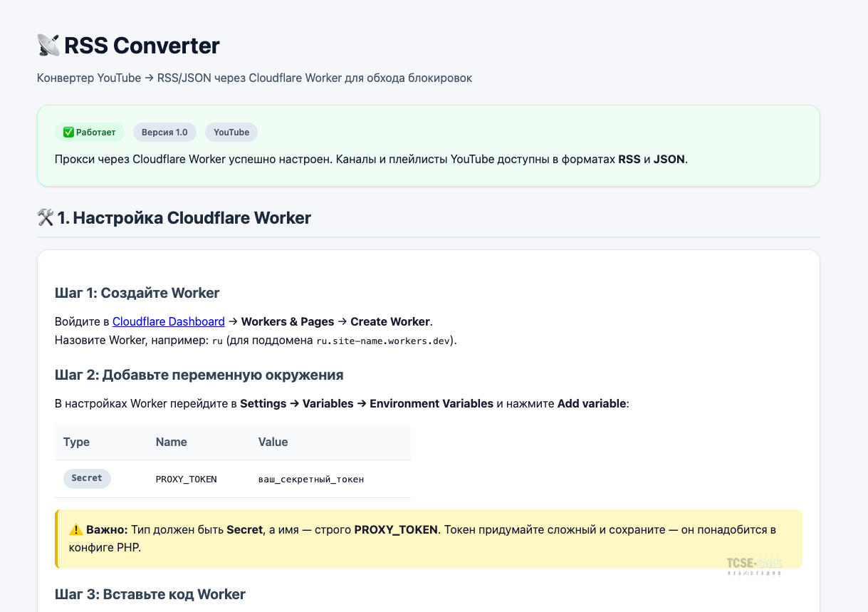
Task: Click the green checkmark icon in the Работает badge
Action: 68,133
